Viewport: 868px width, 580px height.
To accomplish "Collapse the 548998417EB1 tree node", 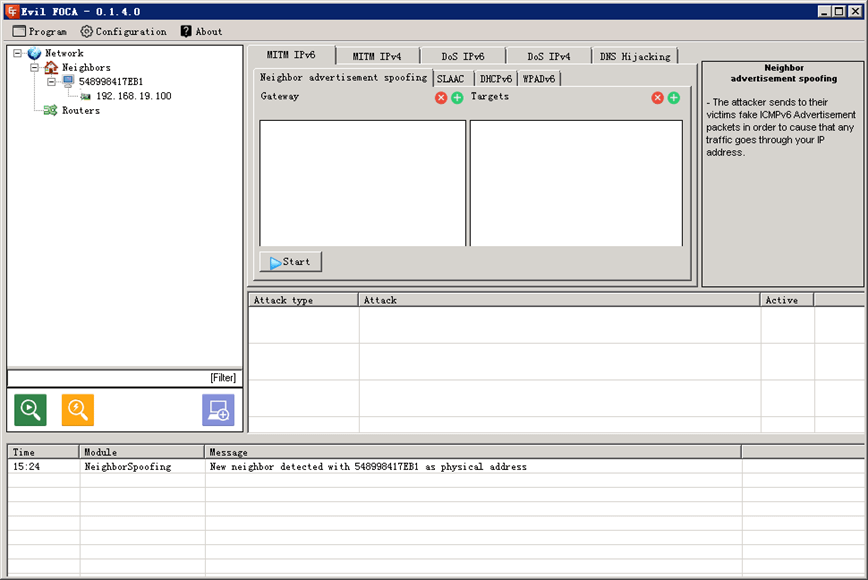I will 51,82.
